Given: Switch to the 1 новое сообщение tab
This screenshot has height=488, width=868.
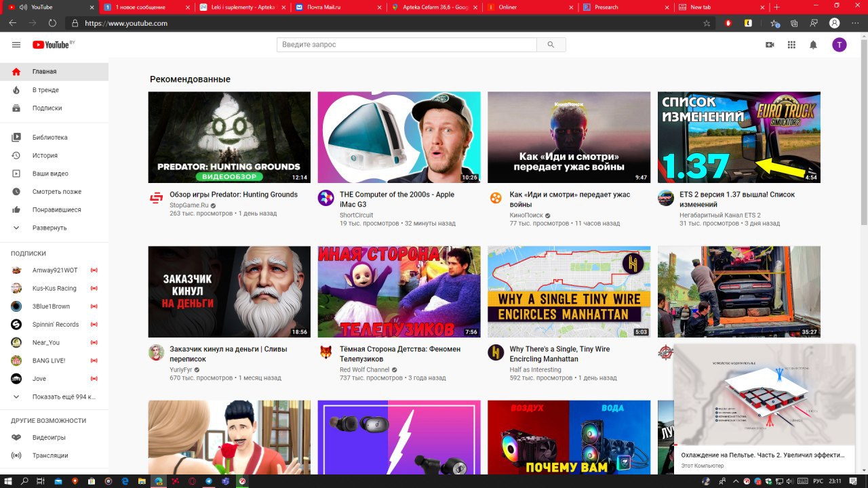Looking at the screenshot, I should [x=145, y=7].
